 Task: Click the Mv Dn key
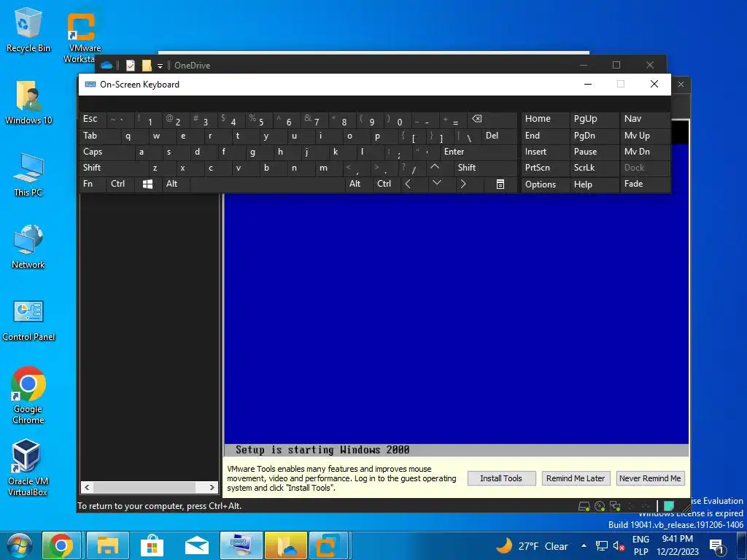[x=645, y=152]
